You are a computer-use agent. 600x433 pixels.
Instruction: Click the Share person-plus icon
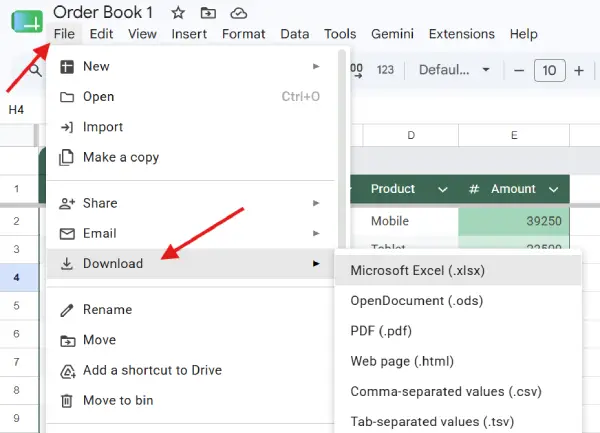coord(67,203)
